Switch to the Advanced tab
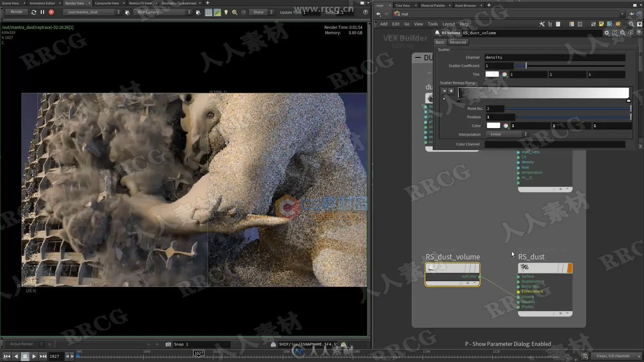 tap(458, 42)
